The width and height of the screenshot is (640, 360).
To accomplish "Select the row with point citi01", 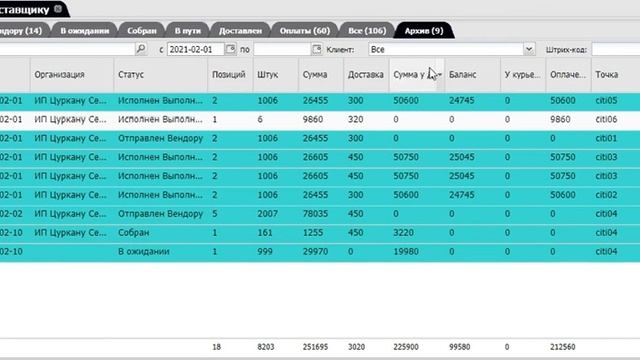I will point(320,138).
